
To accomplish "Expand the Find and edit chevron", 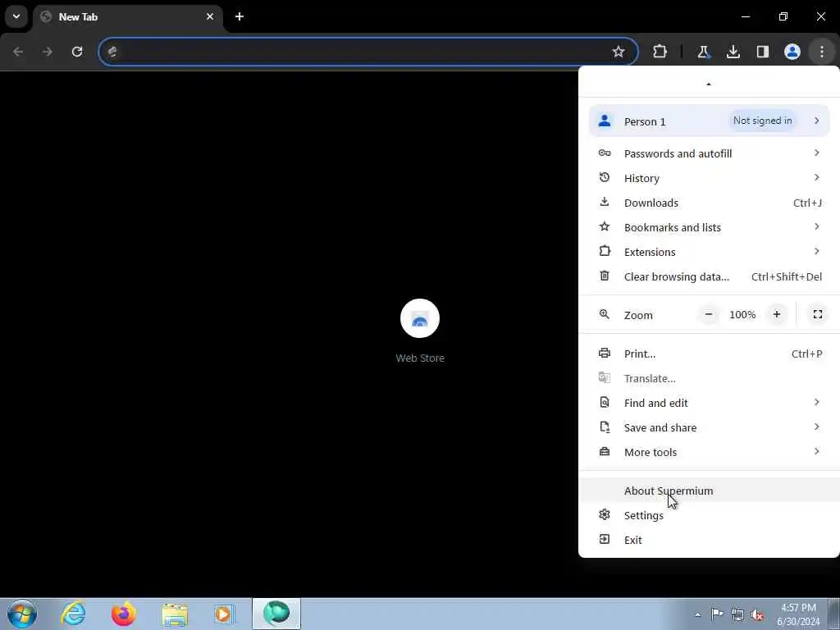I will pyautogui.click(x=816, y=402).
